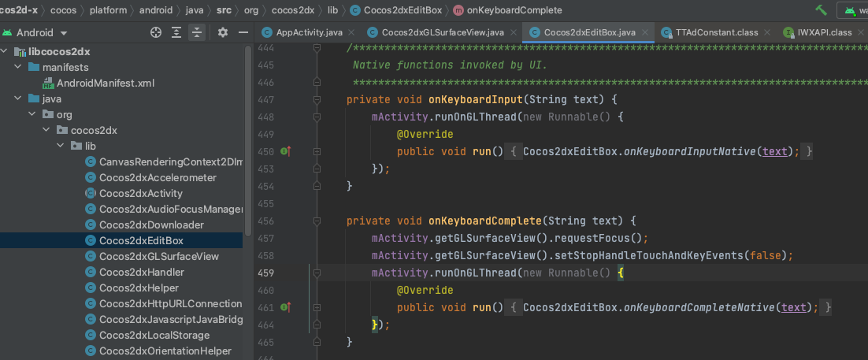This screenshot has width=868, height=360.
Task: Select Cocos2dxOrientationHelper in project tree
Action: point(165,351)
